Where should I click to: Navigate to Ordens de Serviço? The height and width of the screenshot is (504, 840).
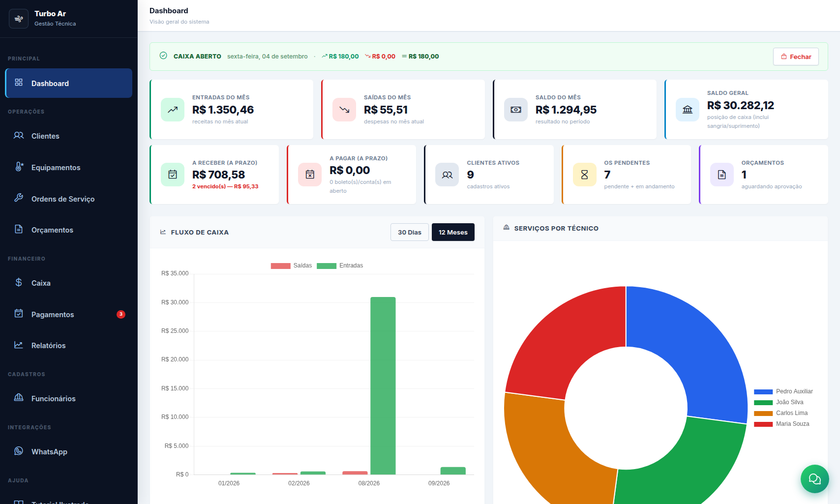pos(69,199)
